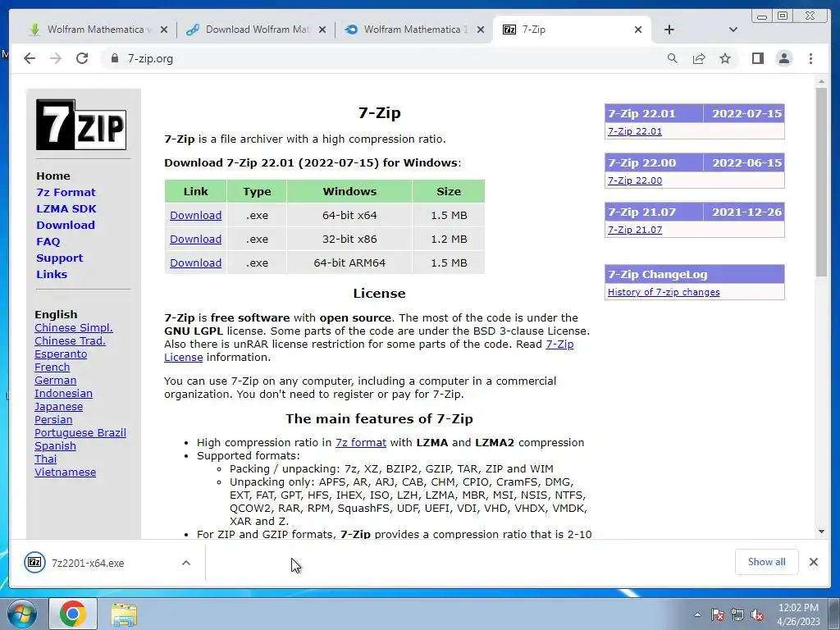
Task: Switch language to Chinese Trad.
Action: point(70,340)
